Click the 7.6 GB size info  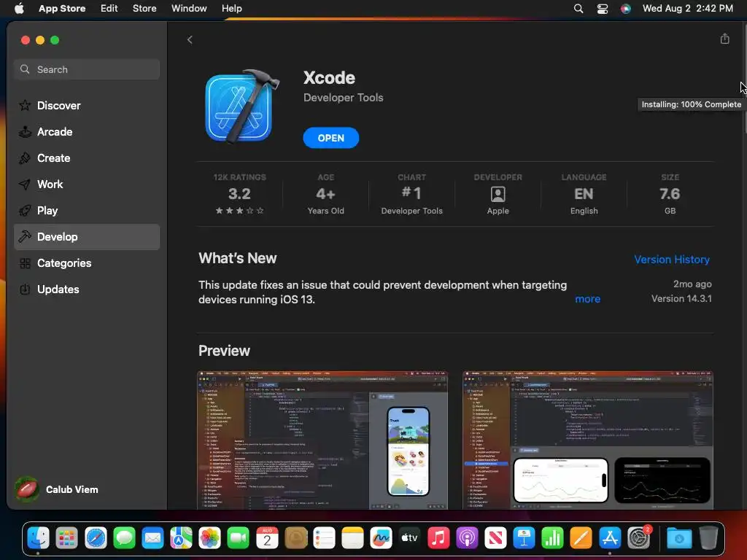click(x=670, y=194)
